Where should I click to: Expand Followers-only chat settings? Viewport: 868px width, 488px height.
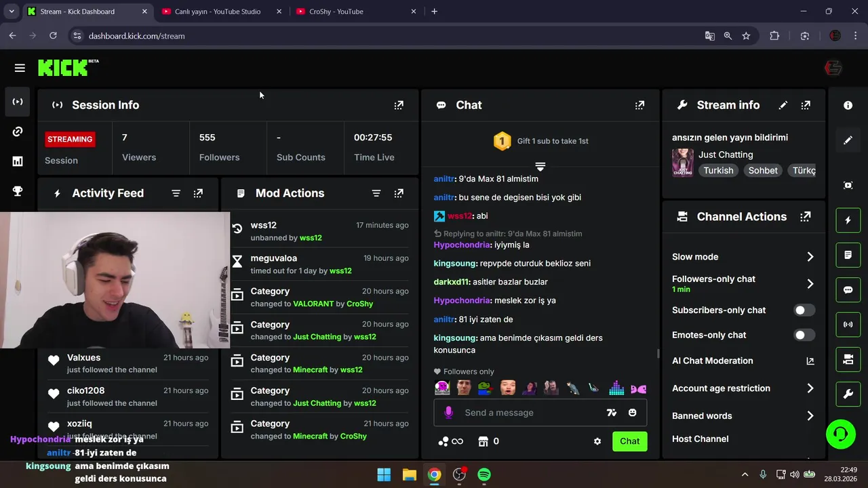point(810,284)
